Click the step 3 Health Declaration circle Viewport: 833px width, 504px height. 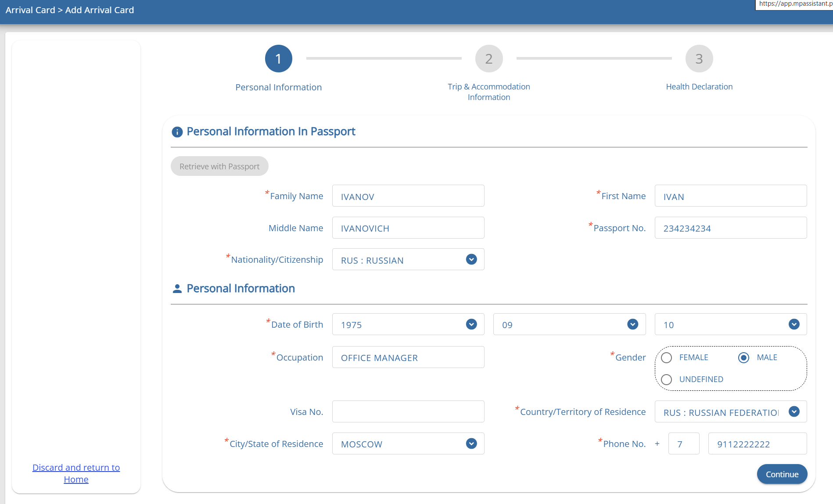coord(699,59)
